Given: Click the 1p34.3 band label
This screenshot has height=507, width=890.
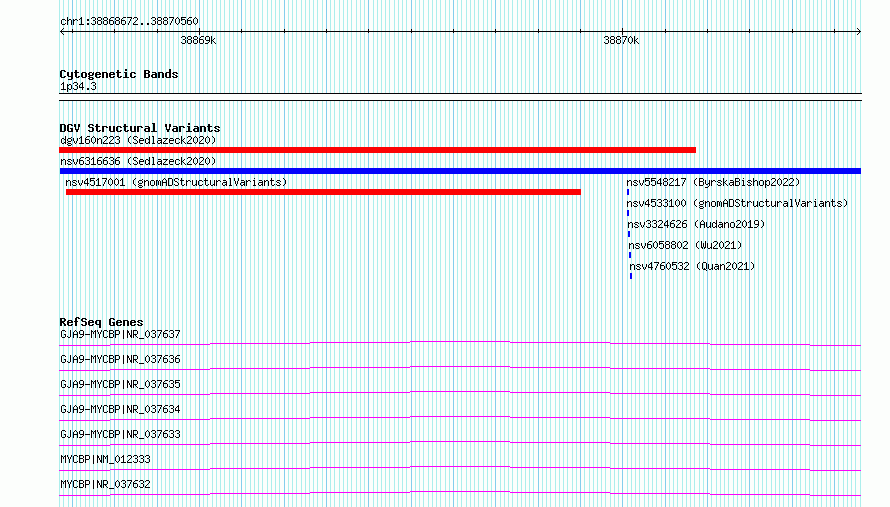Looking at the screenshot, I should point(78,86).
